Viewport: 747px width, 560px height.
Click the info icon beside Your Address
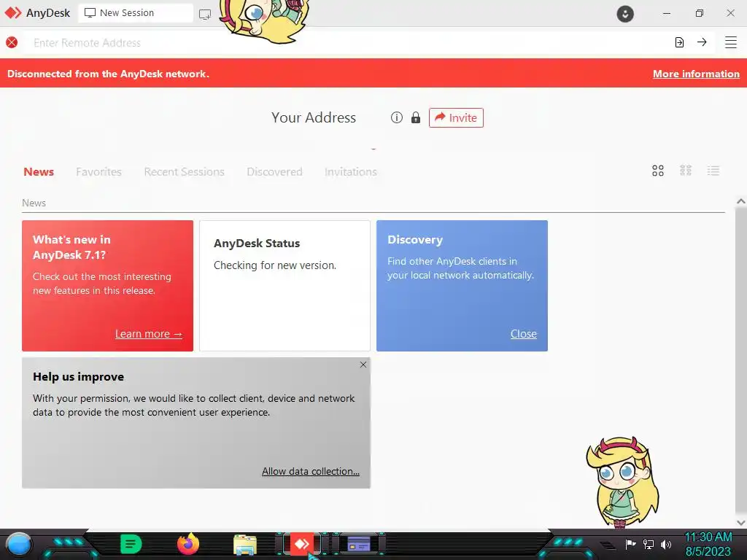pyautogui.click(x=396, y=117)
